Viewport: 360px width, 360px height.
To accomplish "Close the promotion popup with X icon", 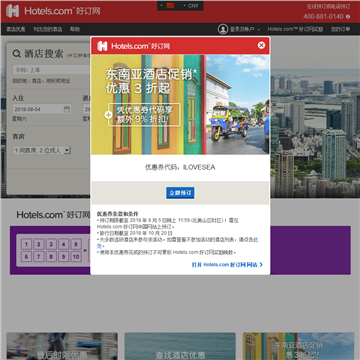I will (261, 45).
